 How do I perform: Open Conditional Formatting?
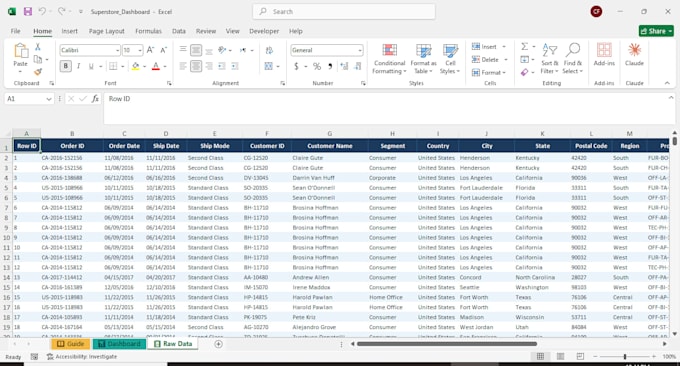point(389,59)
